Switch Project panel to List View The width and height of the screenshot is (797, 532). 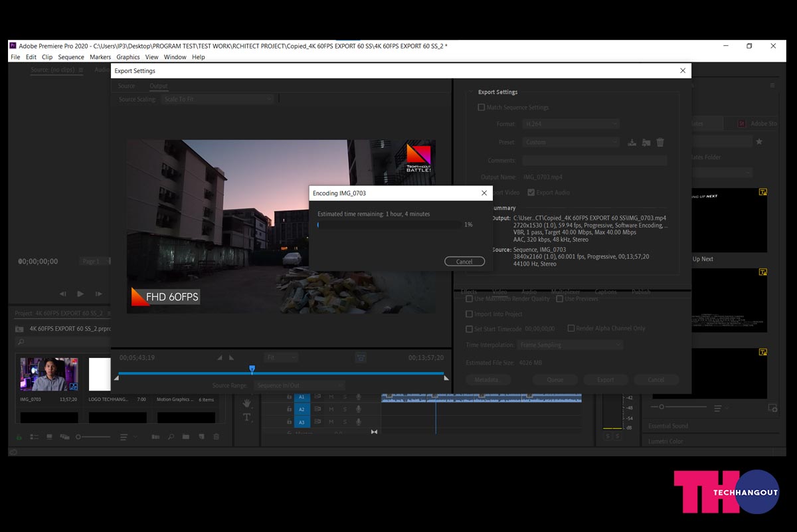point(34,437)
